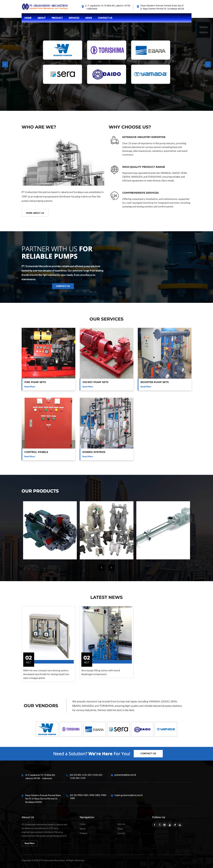Open the TikTok social icon
This screenshot has width=213, height=868.
click(x=175, y=825)
